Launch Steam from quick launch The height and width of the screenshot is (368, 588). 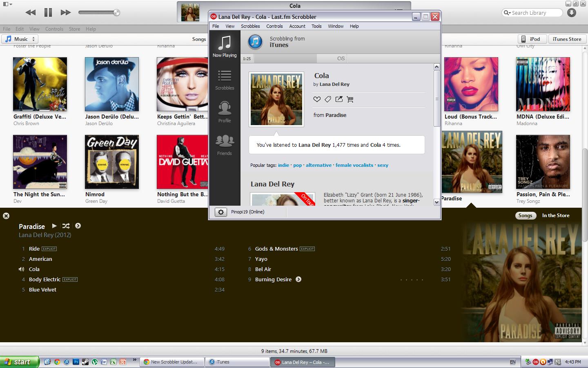pyautogui.click(x=85, y=362)
